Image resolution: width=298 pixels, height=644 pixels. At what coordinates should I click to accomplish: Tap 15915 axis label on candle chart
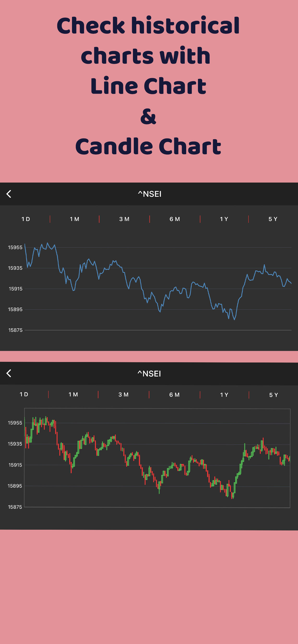(15, 465)
